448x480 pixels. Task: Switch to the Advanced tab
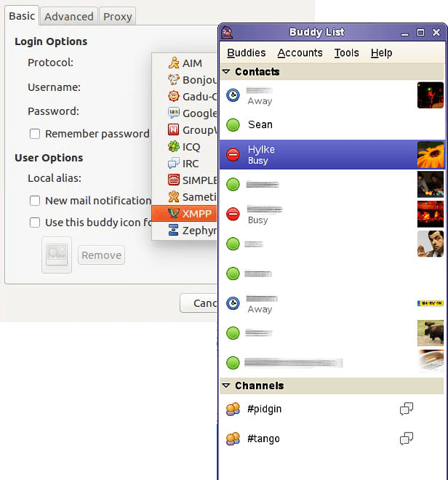pyautogui.click(x=69, y=16)
